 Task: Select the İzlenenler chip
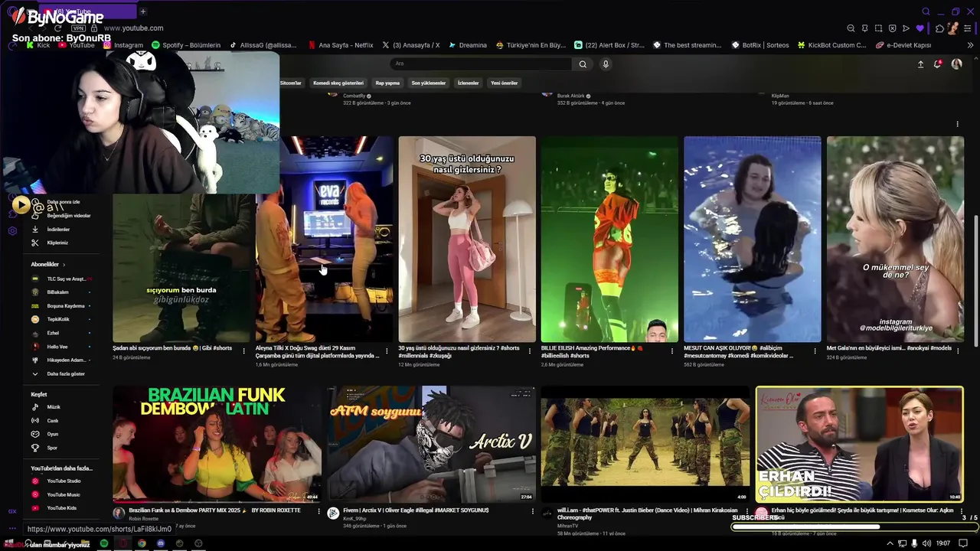468,83
